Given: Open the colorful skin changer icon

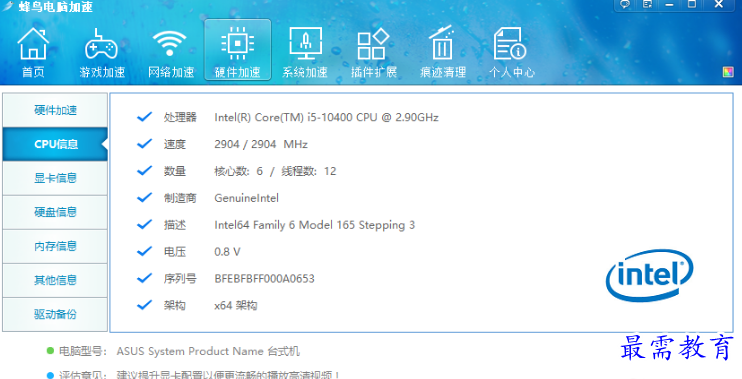Looking at the screenshot, I should [x=728, y=72].
